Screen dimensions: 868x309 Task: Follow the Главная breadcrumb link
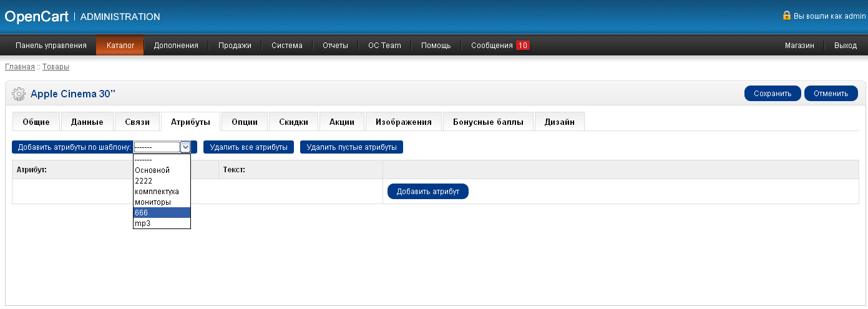point(20,66)
